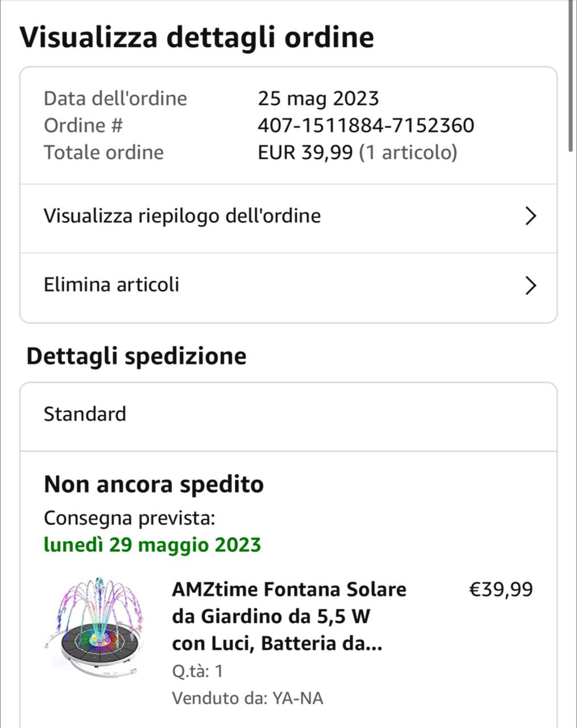Viewport: 577px width, 728px height.
Task: Select the Elimina articoli row text
Action: pyautogui.click(x=111, y=284)
